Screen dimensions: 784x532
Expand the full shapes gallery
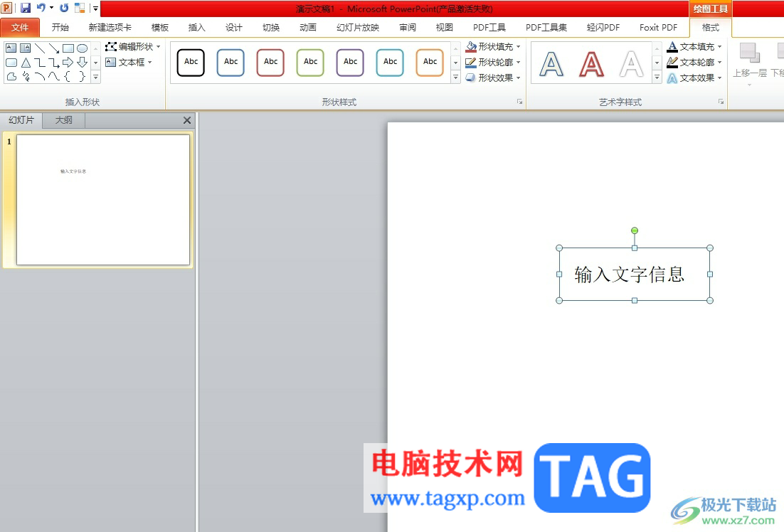pos(95,77)
